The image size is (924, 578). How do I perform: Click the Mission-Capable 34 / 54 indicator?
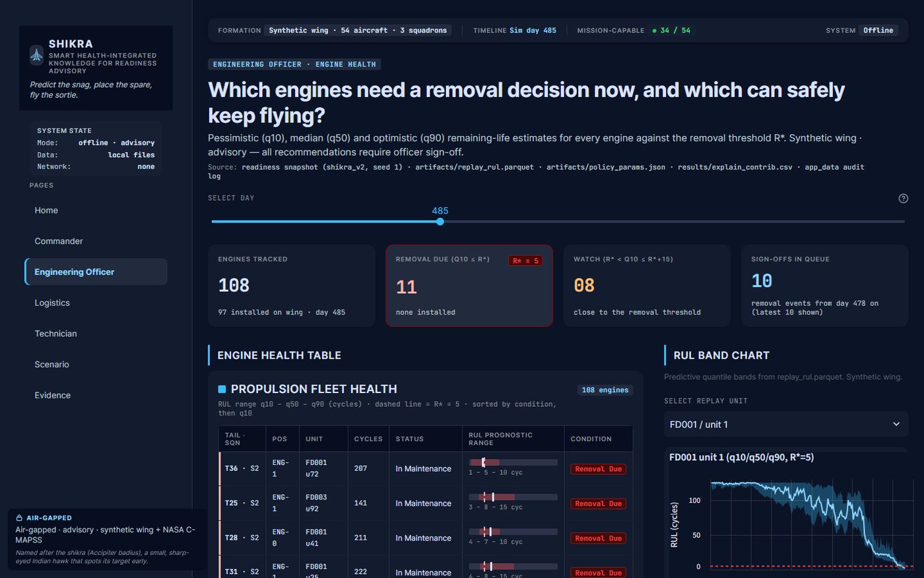(x=671, y=30)
